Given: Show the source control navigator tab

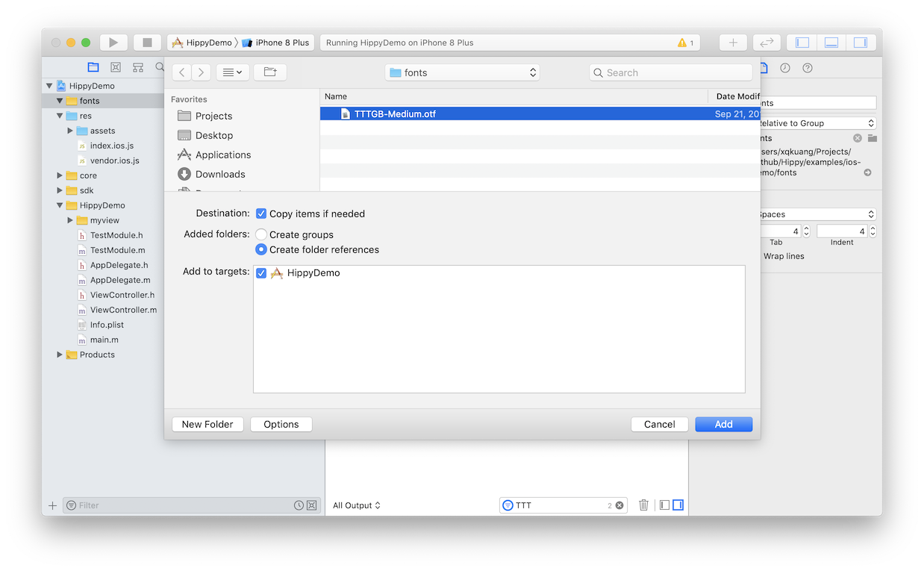Looking at the screenshot, I should click(x=116, y=67).
